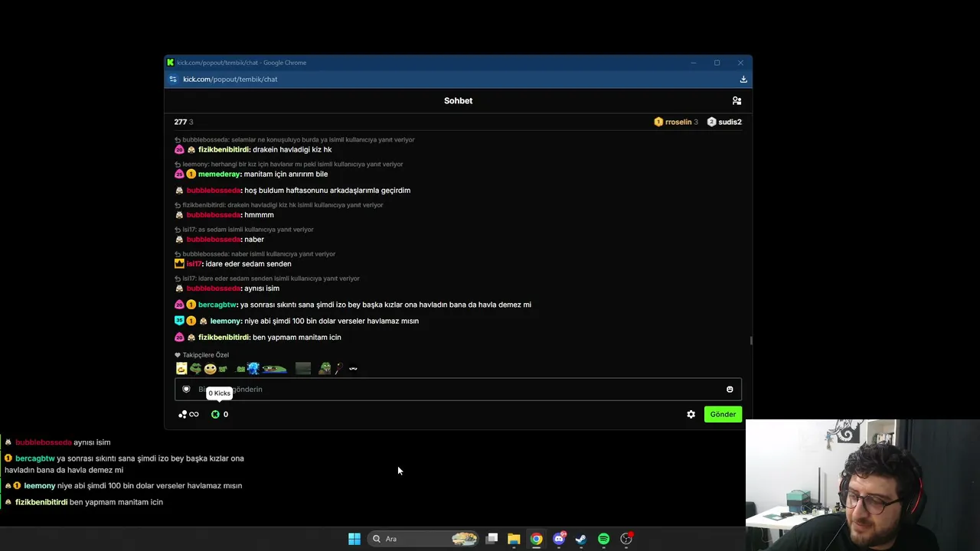
Task: Open site information icon beside URL
Action: point(173,79)
